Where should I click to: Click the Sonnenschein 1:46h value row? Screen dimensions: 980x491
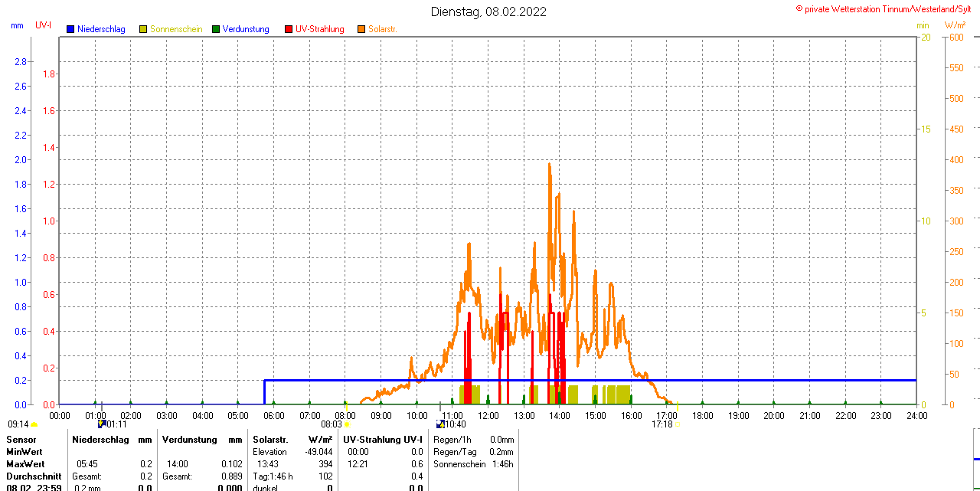472,464
